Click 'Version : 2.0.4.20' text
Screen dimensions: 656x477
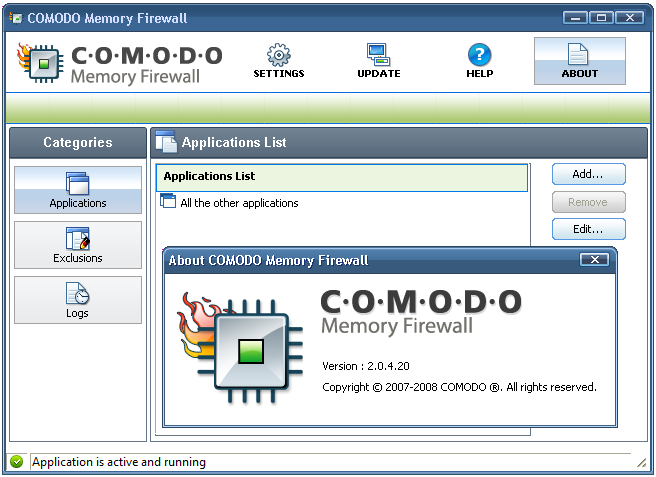366,366
